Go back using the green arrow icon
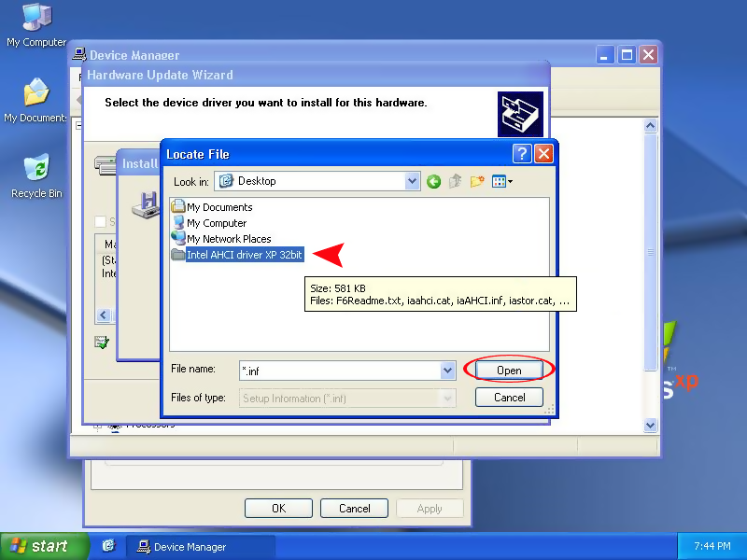Screen dimensions: 747x560 click(x=433, y=181)
